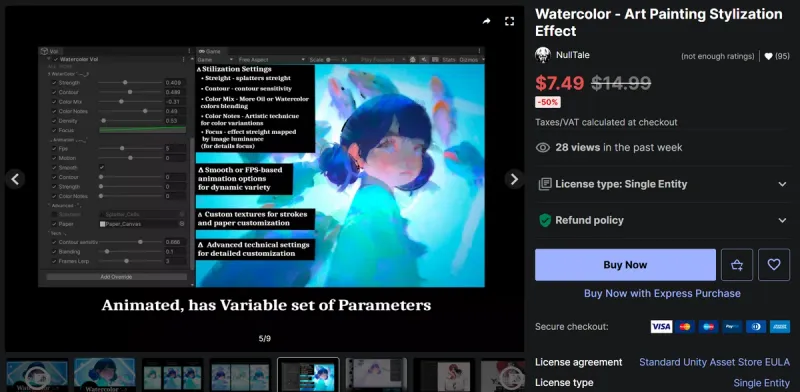This screenshot has height=392, width=800.
Task: Open the Standard Unity Asset Store EULA
Action: (x=714, y=362)
